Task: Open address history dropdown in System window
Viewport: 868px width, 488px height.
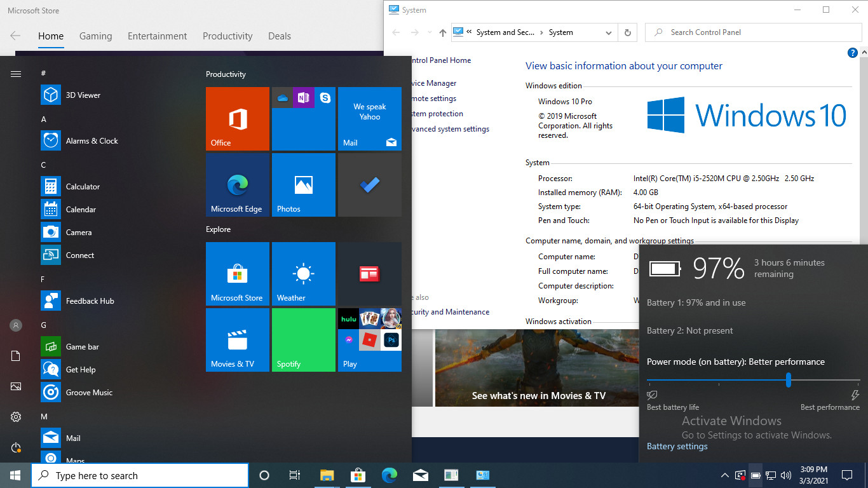Action: click(608, 32)
